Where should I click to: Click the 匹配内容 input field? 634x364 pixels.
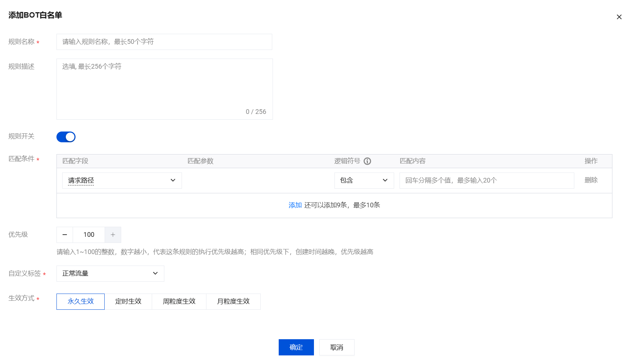pyautogui.click(x=487, y=180)
